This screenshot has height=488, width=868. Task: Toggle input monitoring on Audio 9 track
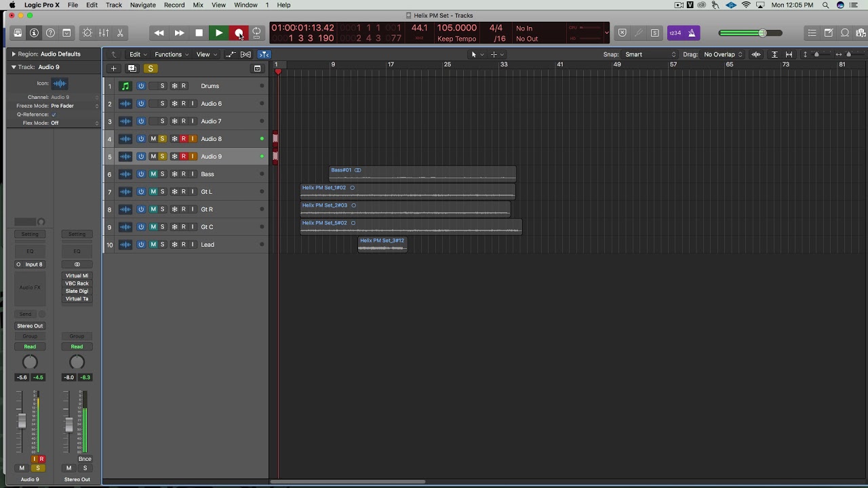point(193,157)
